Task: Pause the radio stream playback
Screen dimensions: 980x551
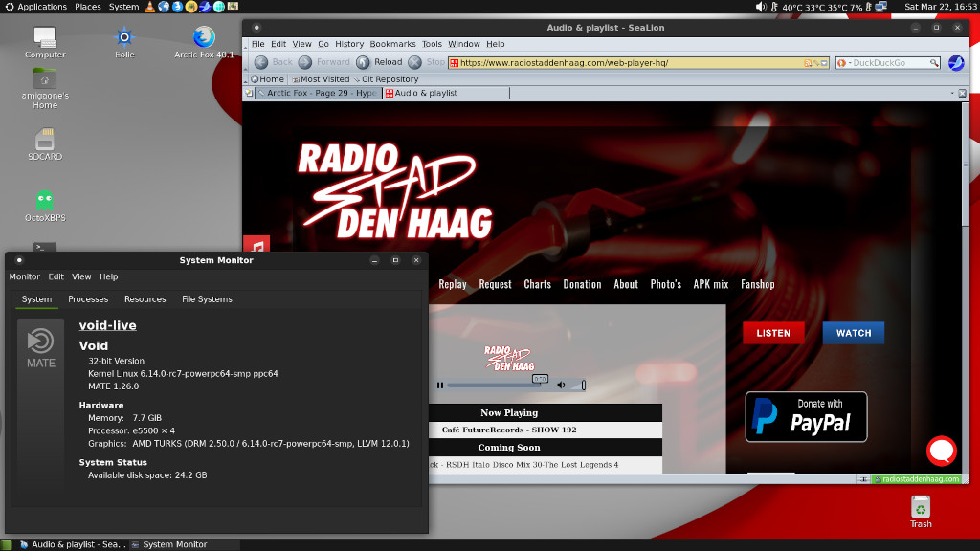Action: click(x=440, y=386)
